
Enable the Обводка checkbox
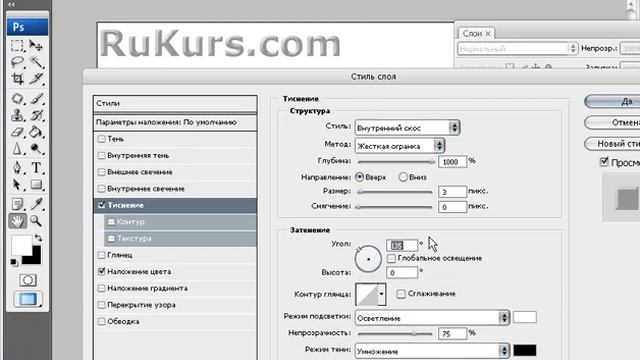pos(102,322)
